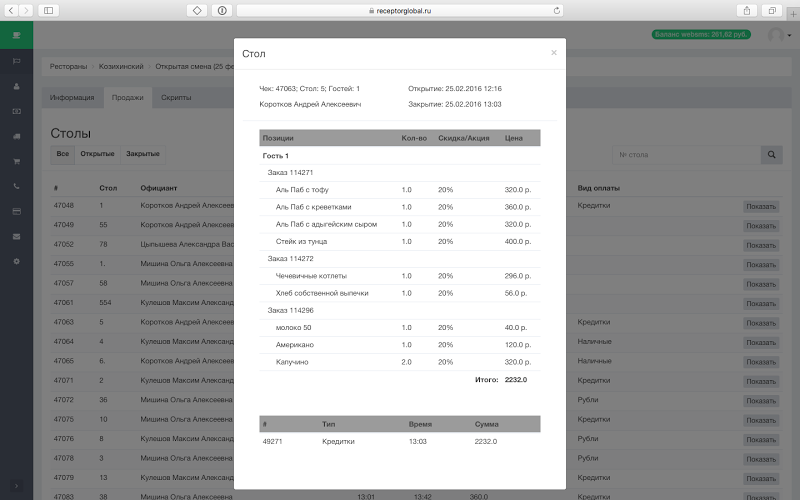Open the user avatar dropdown menu

click(779, 35)
